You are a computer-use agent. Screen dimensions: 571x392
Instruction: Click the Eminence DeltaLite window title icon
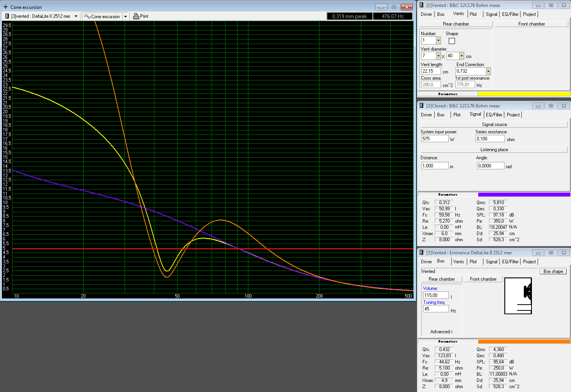coord(421,252)
